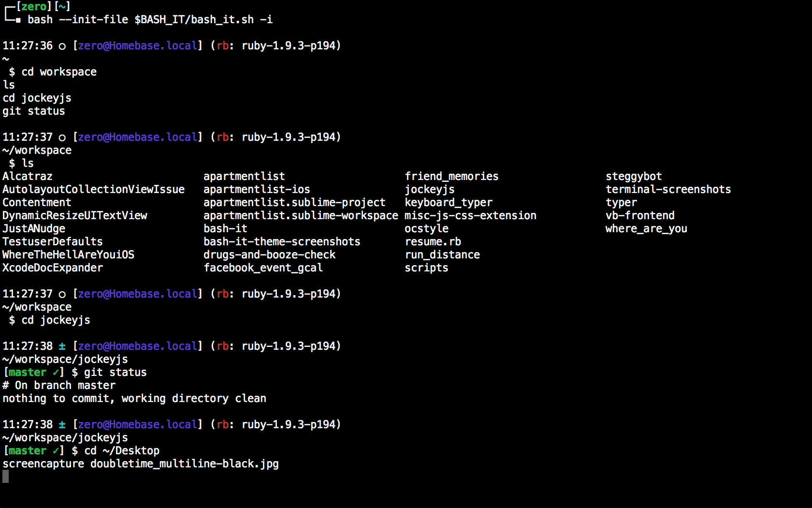This screenshot has width=812, height=508.
Task: Select the Alcatraz directory name
Action: point(28,176)
